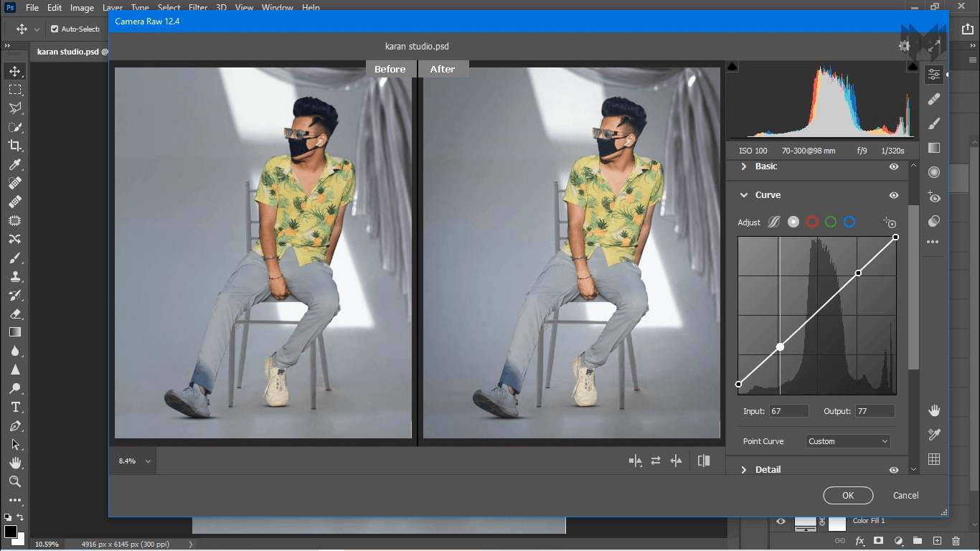980x551 pixels.
Task: Select Camera Raw Color Sampler eyedropper
Action: 933,435
